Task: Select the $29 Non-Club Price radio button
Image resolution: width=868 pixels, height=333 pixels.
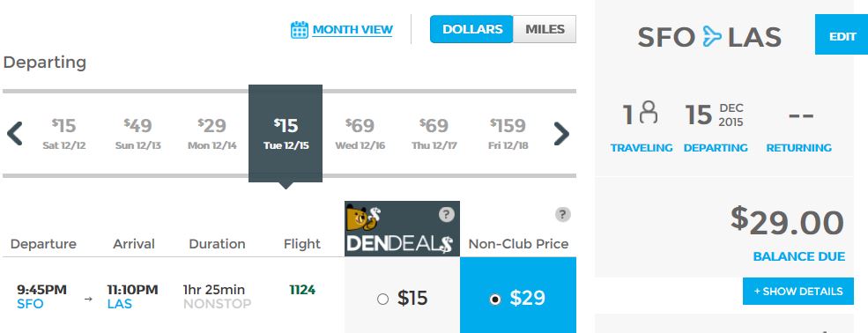Action: tap(495, 300)
